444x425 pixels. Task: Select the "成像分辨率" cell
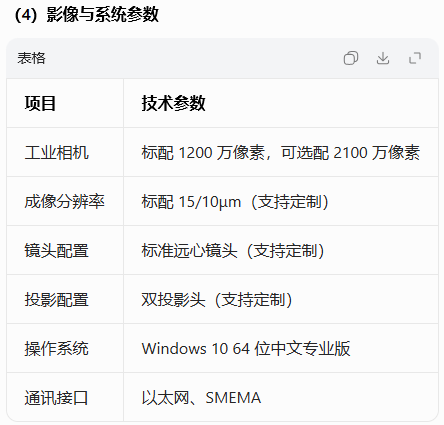(64, 202)
